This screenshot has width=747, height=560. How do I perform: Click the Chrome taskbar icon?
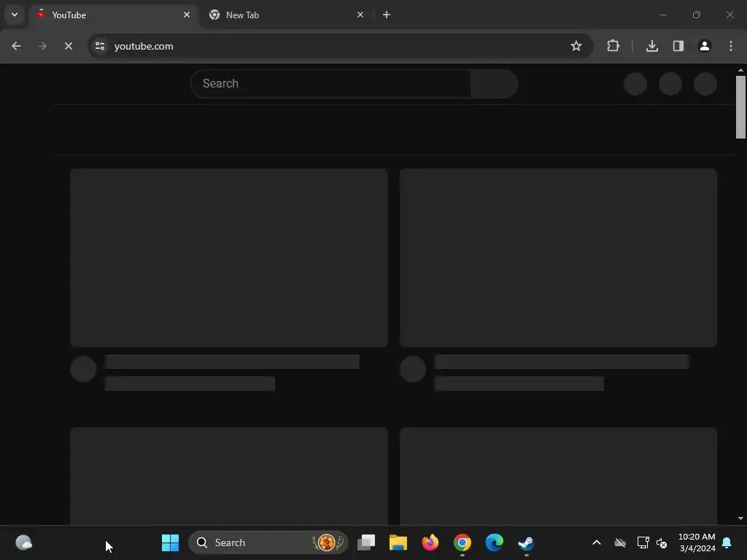(x=462, y=542)
